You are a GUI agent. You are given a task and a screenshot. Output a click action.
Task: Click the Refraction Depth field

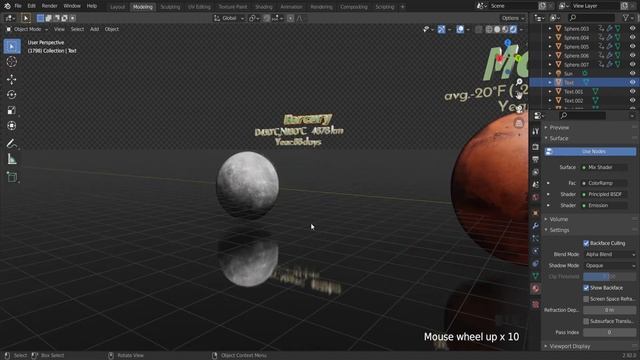point(609,310)
